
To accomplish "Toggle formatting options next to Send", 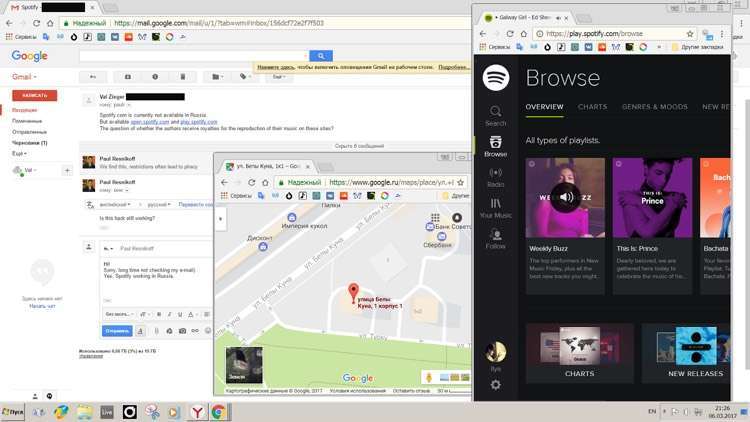I will [x=140, y=331].
